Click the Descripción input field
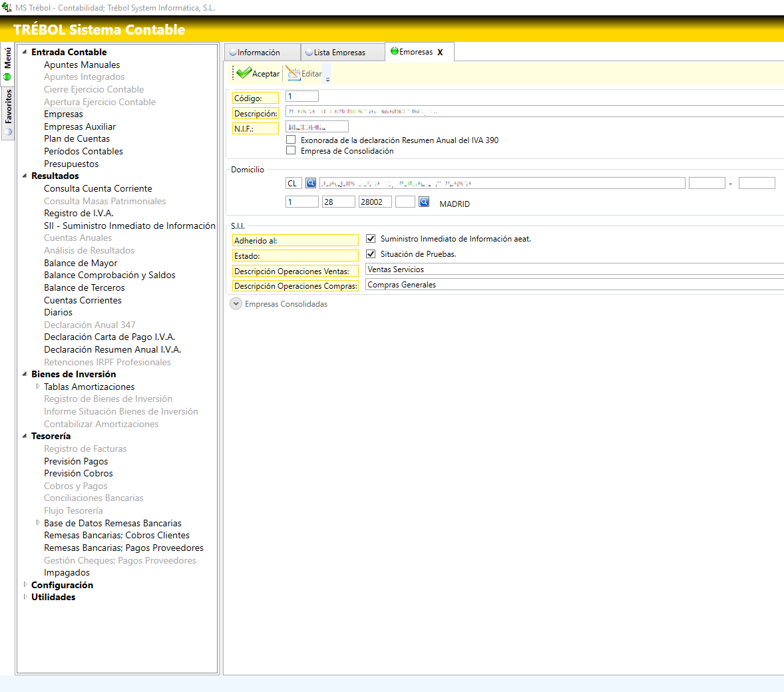This screenshot has height=692, width=784. pyautogui.click(x=534, y=112)
